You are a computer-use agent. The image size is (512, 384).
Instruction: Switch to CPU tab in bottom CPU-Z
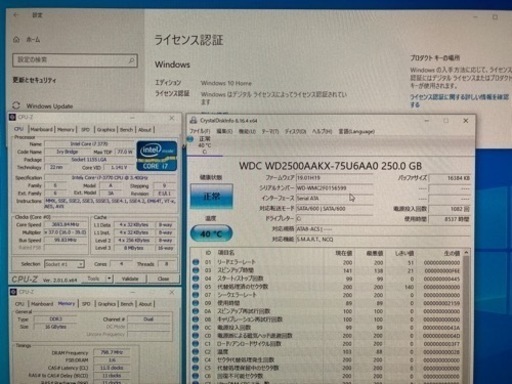coord(20,304)
